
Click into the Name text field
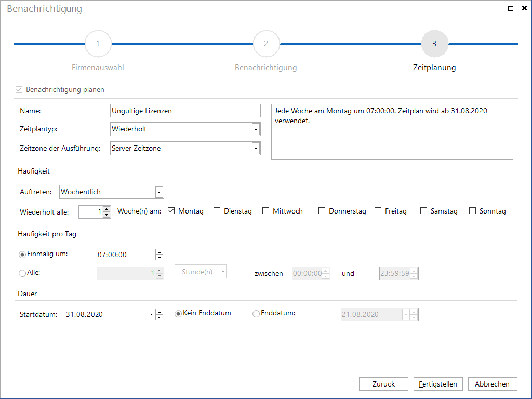185,111
